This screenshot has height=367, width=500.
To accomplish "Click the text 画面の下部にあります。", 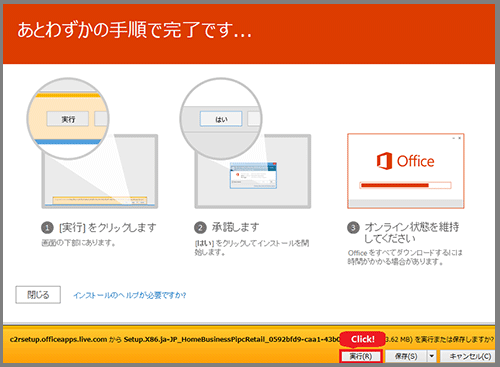I will [x=79, y=243].
